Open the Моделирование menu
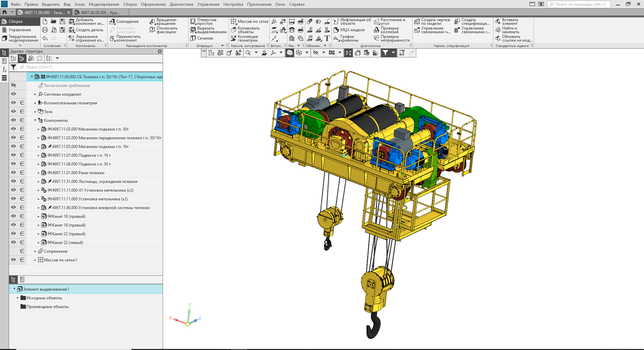This screenshot has width=644, height=350. coord(104,4)
